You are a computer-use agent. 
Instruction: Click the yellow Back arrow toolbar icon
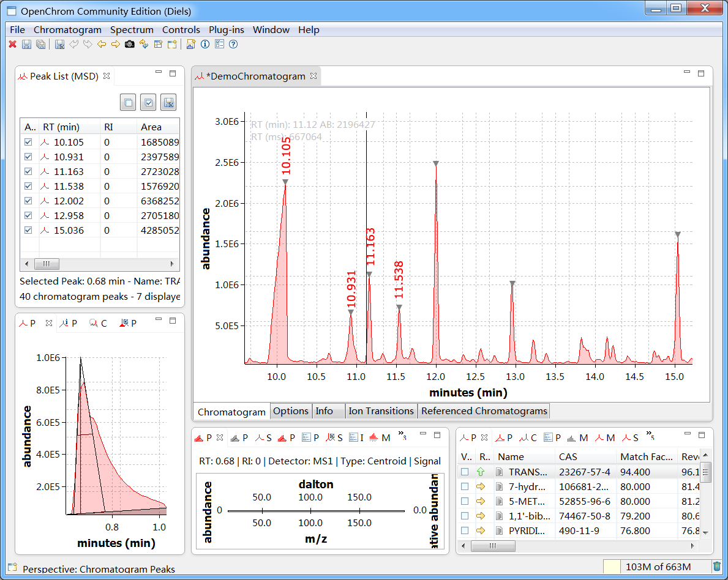coord(102,44)
